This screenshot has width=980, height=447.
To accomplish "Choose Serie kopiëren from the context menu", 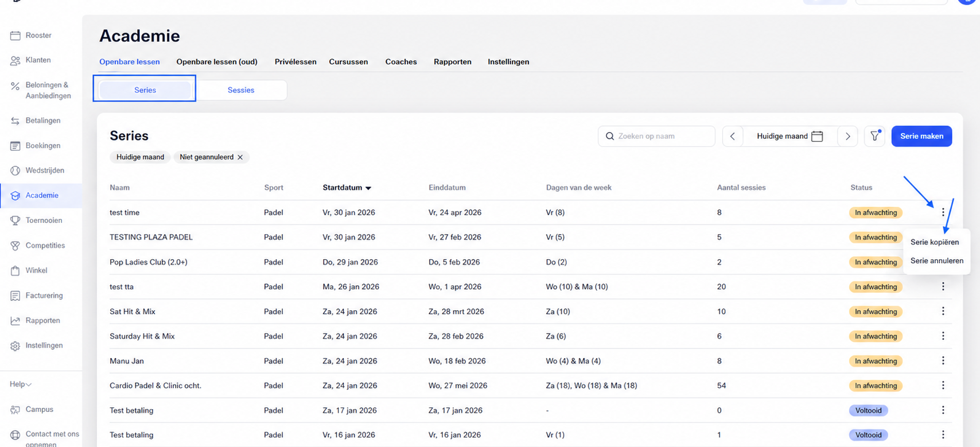I will [935, 242].
